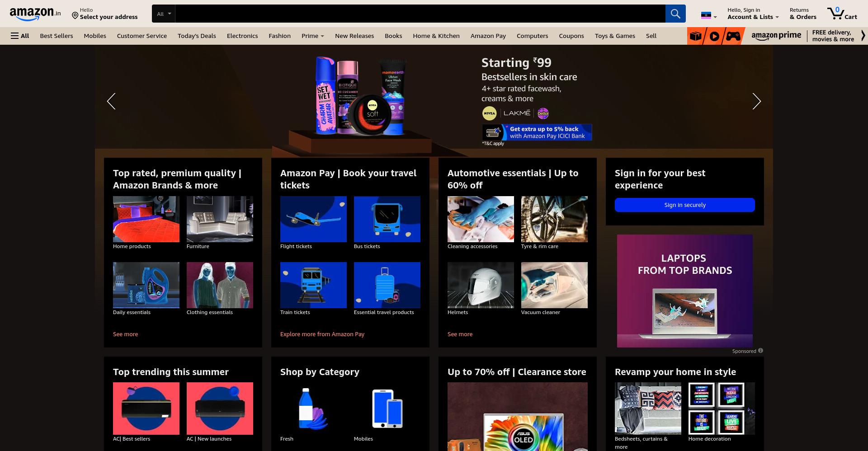868x451 pixels.
Task: Open AC Best sellers thumbnail
Action: click(x=146, y=409)
